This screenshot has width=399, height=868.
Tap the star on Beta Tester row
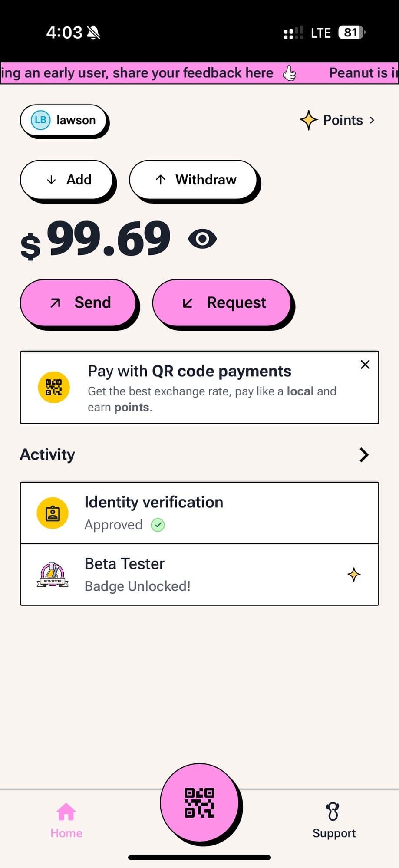pos(354,575)
